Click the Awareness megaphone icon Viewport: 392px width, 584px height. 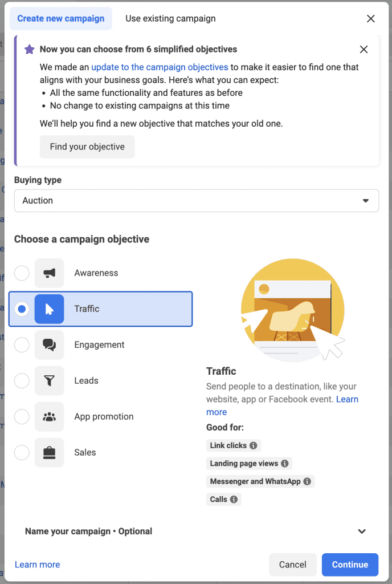click(x=49, y=273)
